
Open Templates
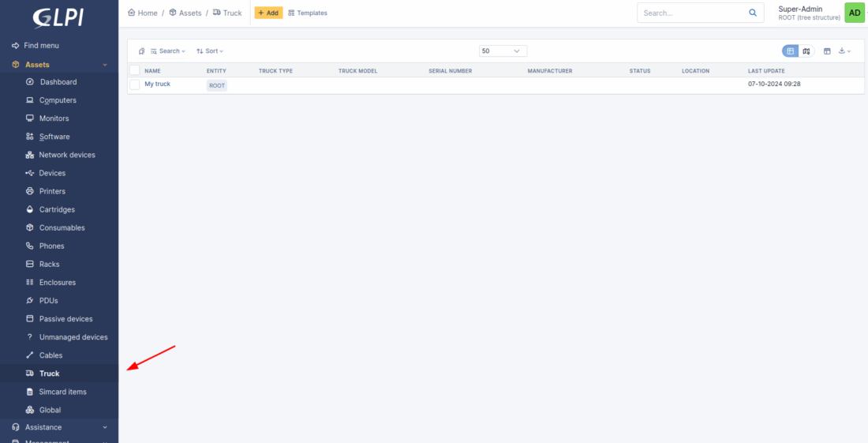[x=308, y=13]
